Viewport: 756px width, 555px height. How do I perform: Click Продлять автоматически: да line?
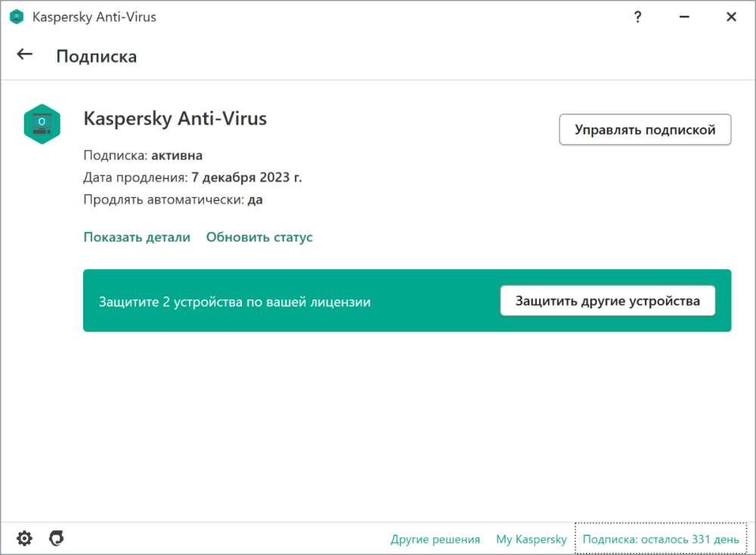coord(173,200)
